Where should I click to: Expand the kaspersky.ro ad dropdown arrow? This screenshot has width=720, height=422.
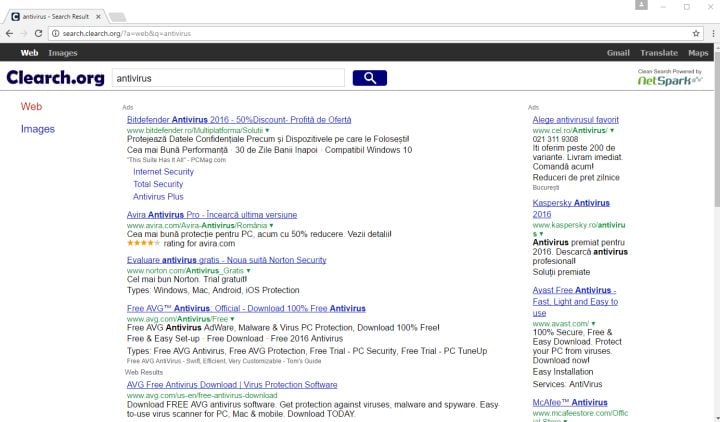[x=541, y=234]
